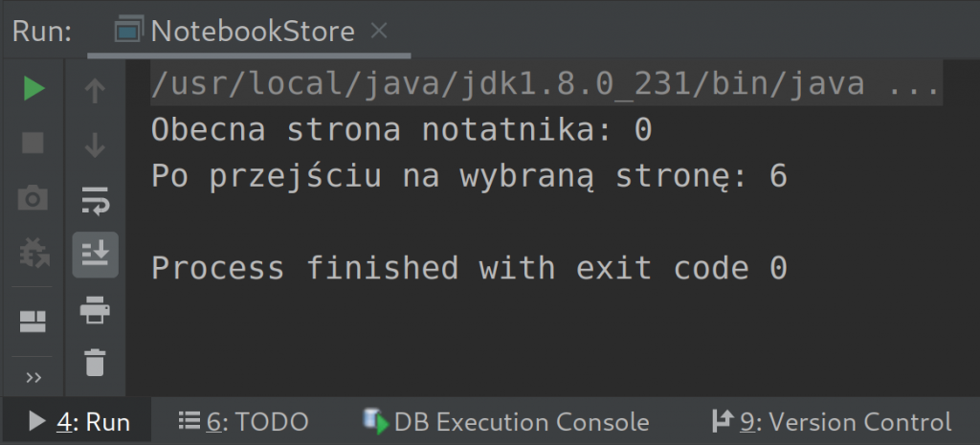
Task: Open the 4: Run tool window
Action: pos(80,422)
